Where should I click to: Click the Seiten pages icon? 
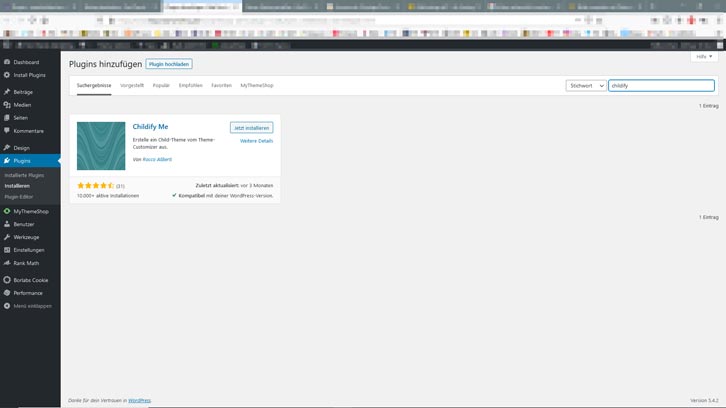pyautogui.click(x=7, y=118)
